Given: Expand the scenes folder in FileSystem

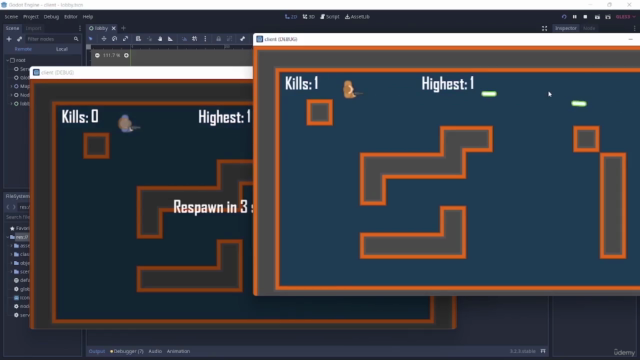Looking at the screenshot, I should [x=11, y=271].
